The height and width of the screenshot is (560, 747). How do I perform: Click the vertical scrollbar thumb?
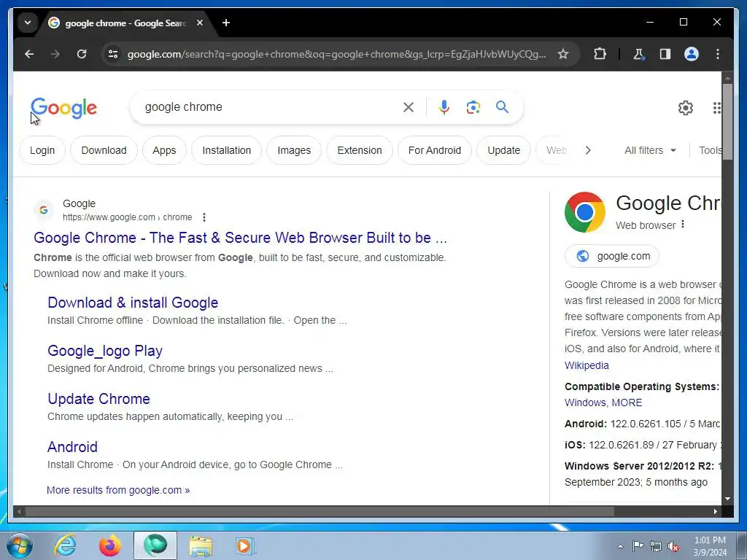click(x=727, y=122)
